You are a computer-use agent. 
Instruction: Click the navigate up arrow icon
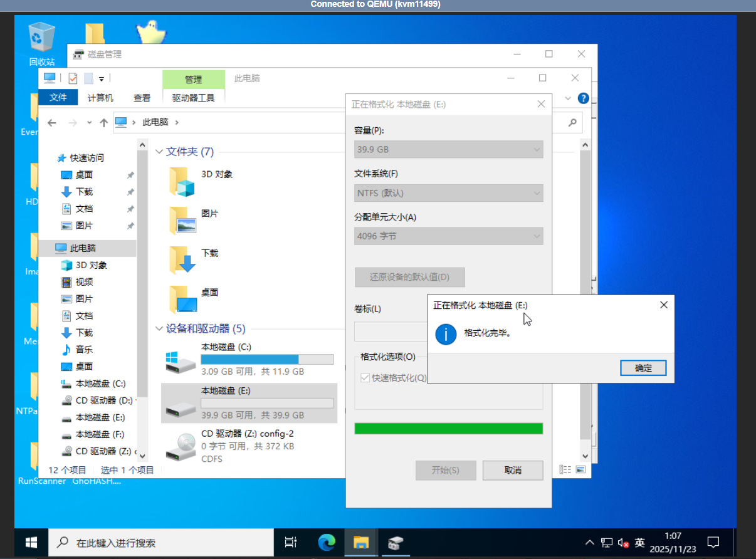103,123
